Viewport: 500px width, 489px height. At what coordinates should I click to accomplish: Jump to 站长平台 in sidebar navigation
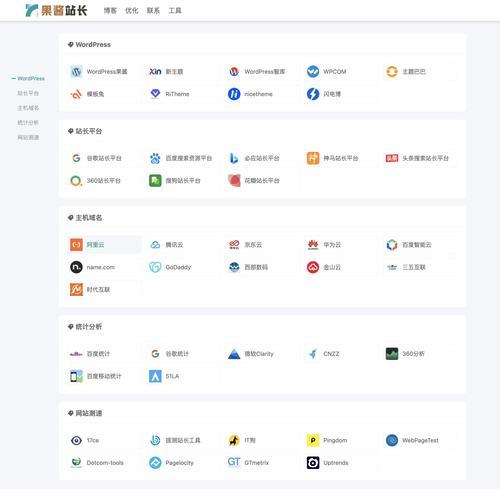tap(28, 93)
